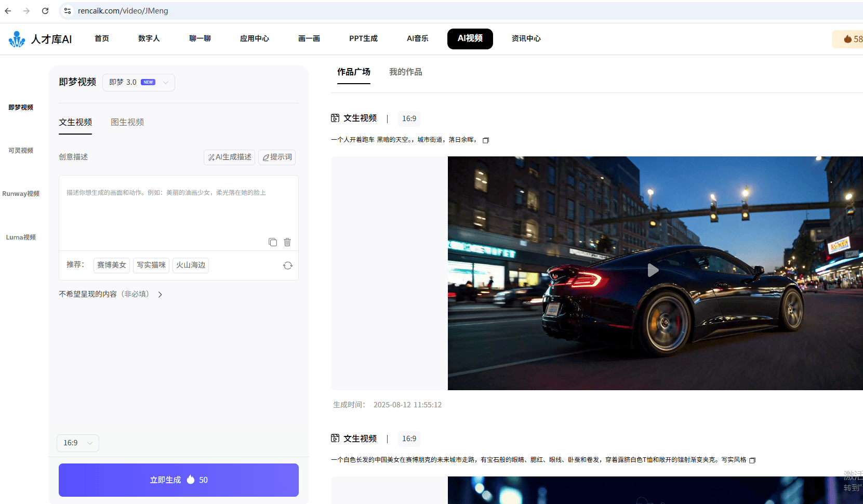This screenshot has height=504, width=863.
Task: Select 画一画 in the navigation bar
Action: [x=309, y=38]
